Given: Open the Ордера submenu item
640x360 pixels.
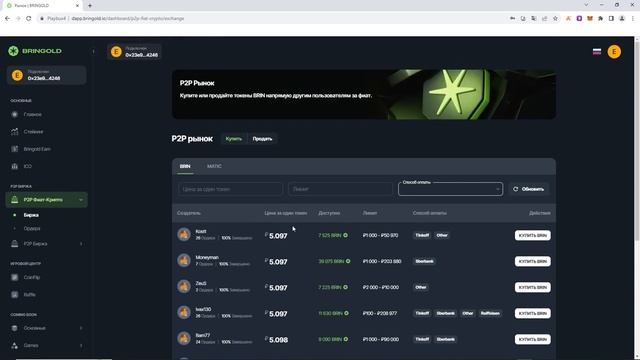Looking at the screenshot, I should [32, 229].
